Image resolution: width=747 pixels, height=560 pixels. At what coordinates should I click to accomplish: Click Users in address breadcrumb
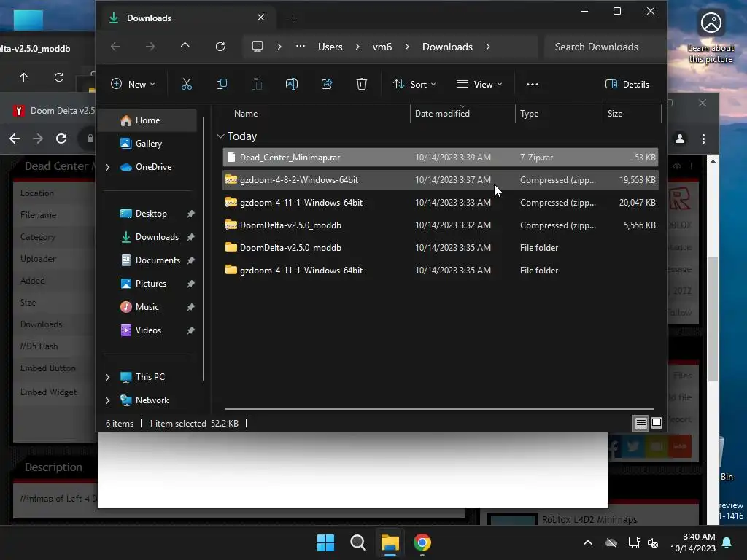click(x=330, y=47)
